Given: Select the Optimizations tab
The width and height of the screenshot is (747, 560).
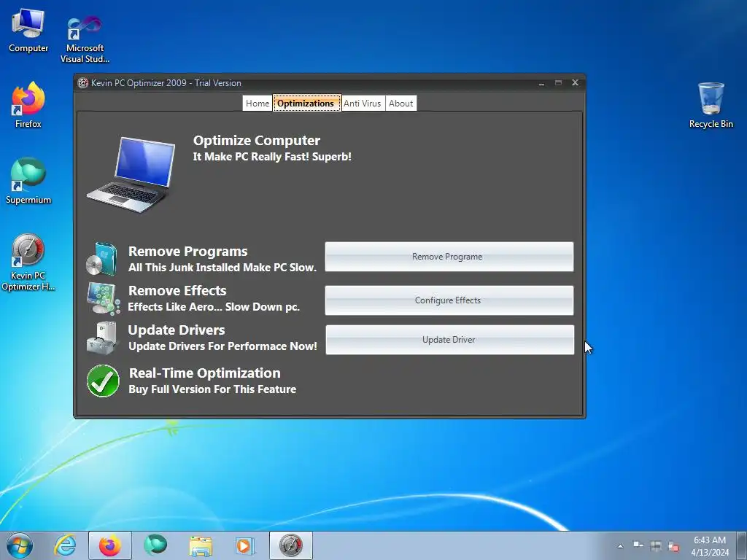Looking at the screenshot, I should click(x=306, y=104).
